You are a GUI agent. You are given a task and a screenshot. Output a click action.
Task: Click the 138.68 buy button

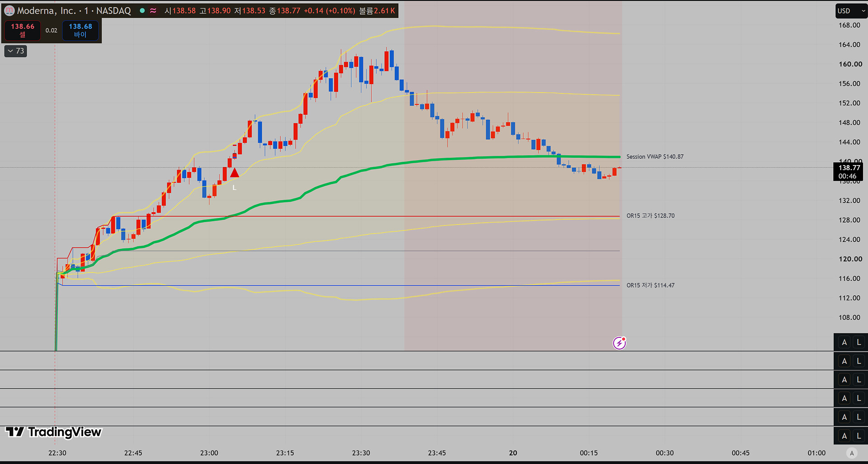(x=80, y=30)
